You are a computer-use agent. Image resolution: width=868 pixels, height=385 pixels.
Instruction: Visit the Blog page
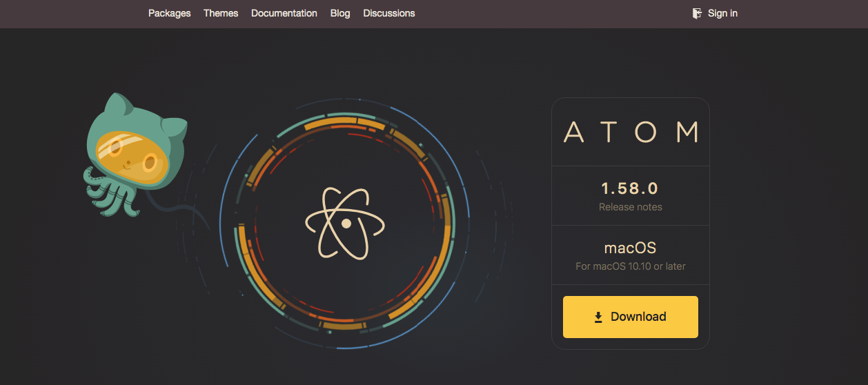coord(340,13)
